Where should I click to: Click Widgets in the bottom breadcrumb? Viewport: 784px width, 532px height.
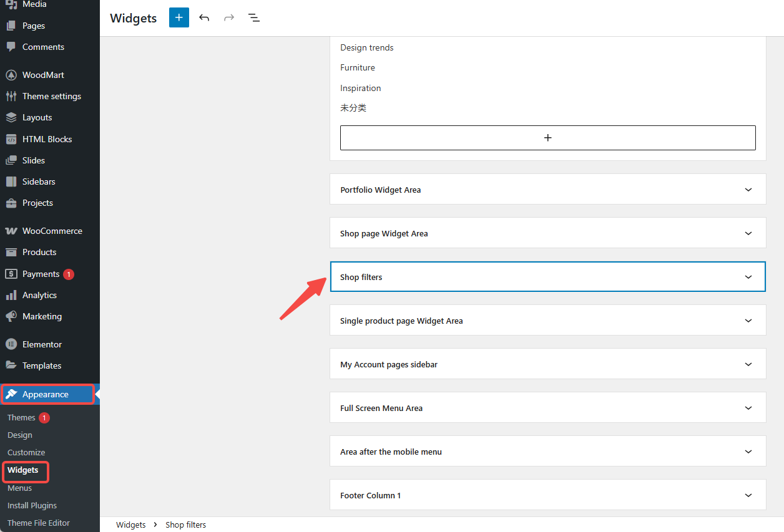click(131, 525)
